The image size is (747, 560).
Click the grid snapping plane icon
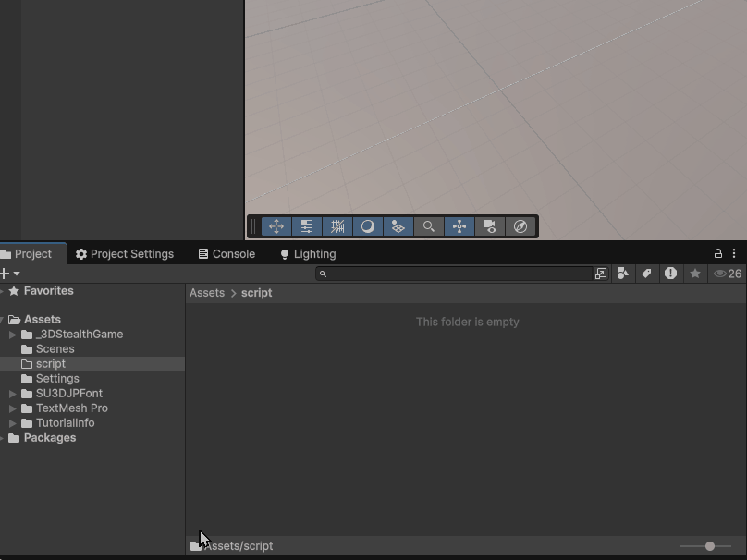tap(398, 226)
